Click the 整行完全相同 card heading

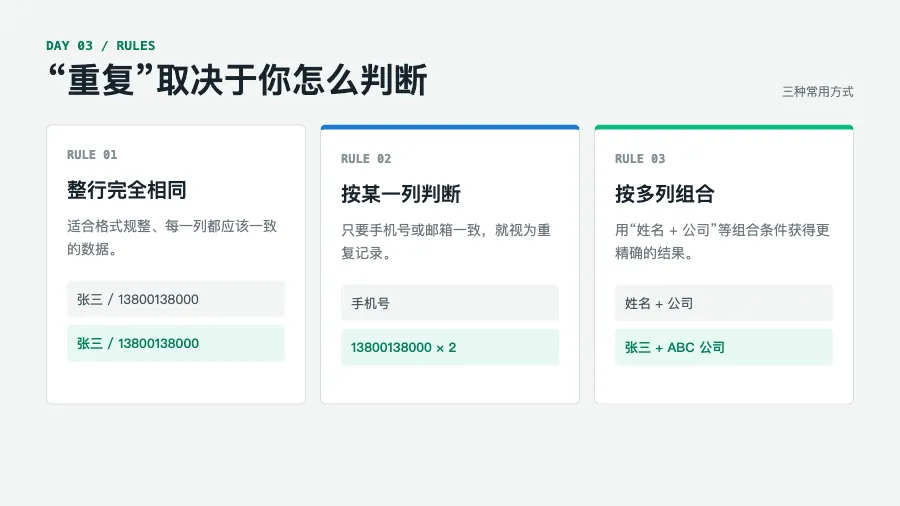click(127, 190)
